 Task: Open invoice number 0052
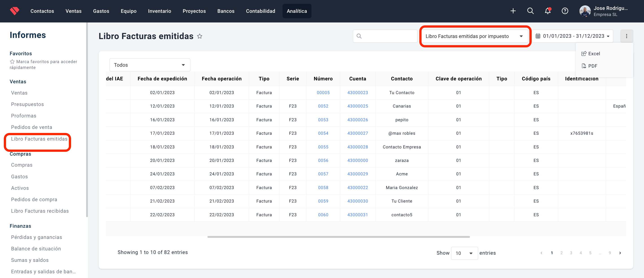pyautogui.click(x=323, y=106)
